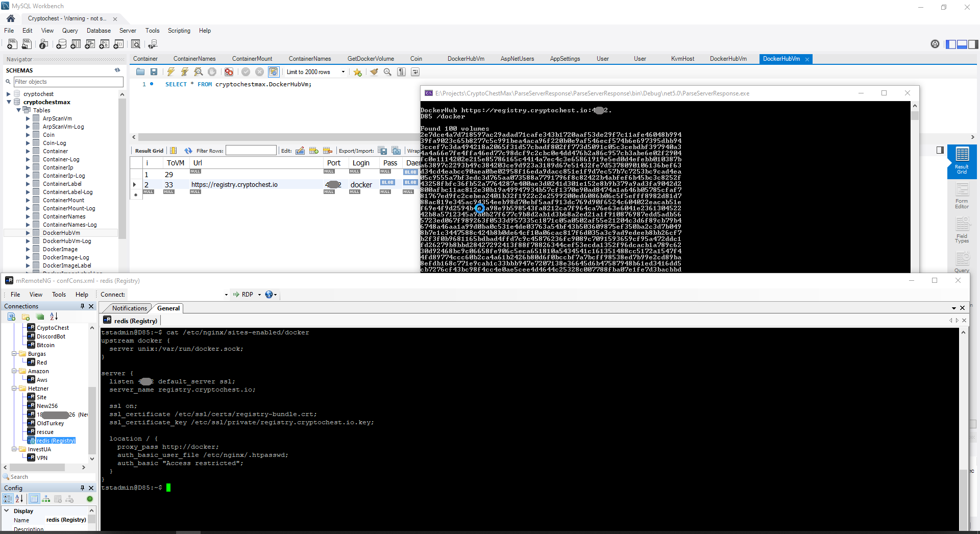The height and width of the screenshot is (534, 980).
Task: Create a new SQL tab icon
Action: pos(12,44)
